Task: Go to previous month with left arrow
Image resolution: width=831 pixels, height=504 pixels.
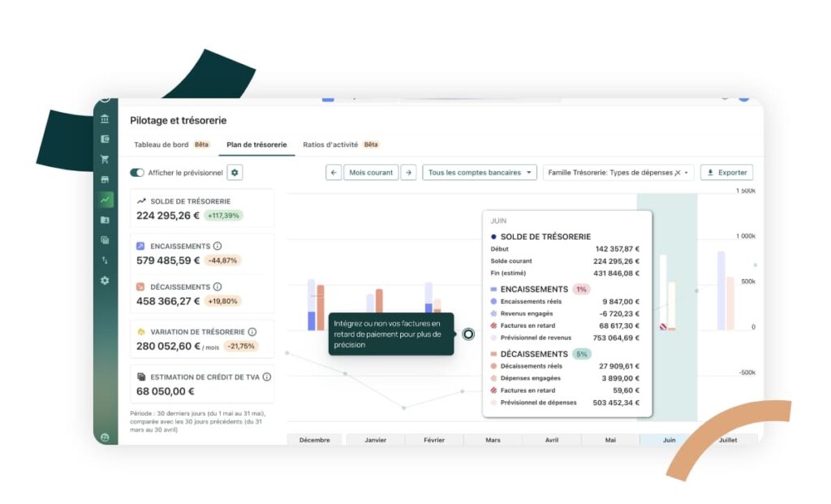Action: [x=334, y=172]
